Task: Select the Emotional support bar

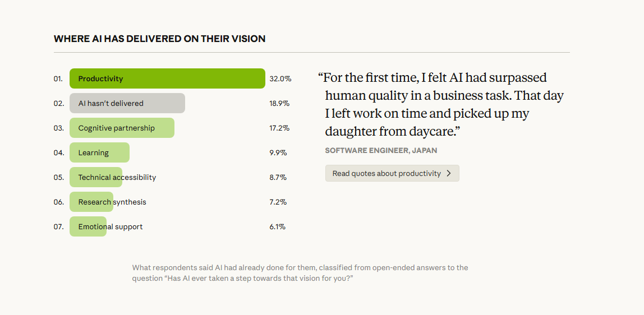Action: [x=88, y=226]
